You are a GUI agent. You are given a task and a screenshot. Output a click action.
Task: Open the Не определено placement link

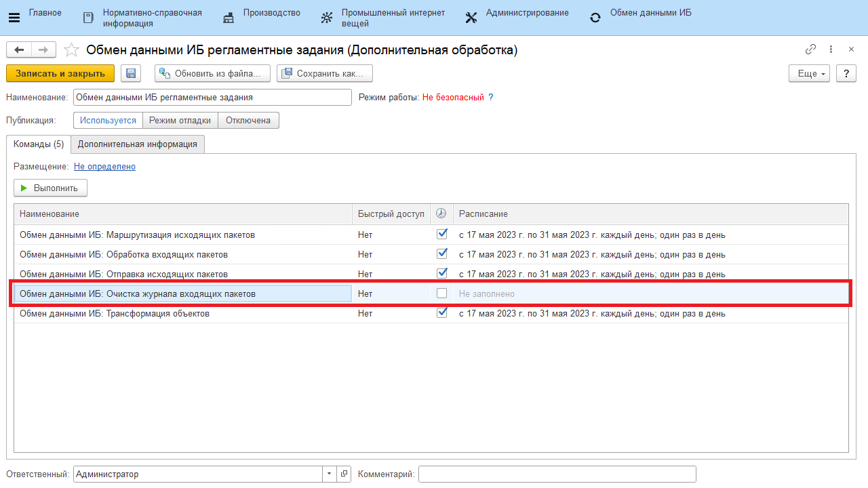(104, 166)
